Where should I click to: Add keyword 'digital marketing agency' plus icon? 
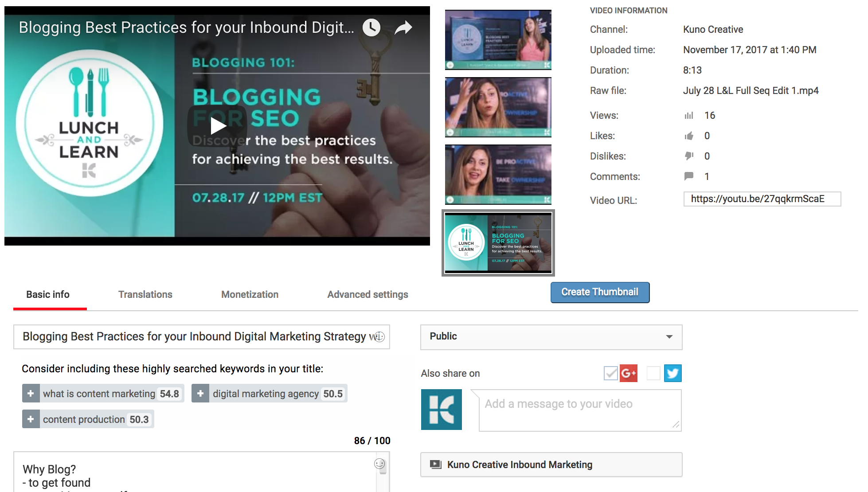click(x=200, y=394)
